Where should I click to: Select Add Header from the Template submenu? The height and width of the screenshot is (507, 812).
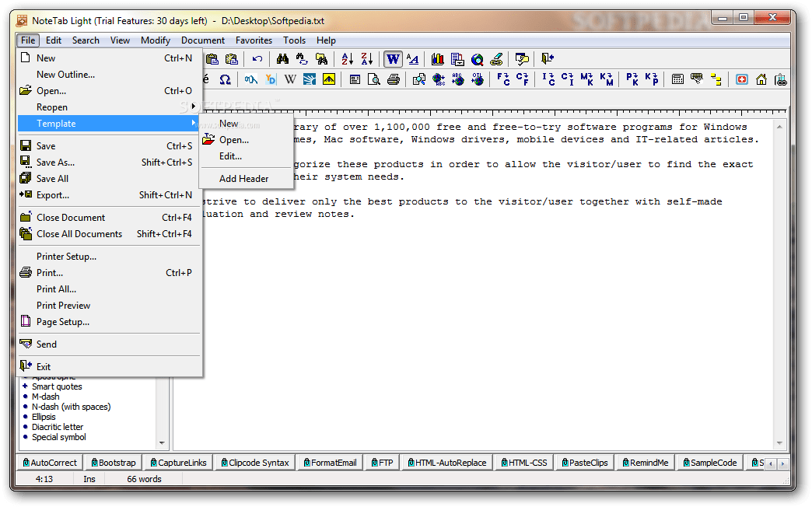[243, 178]
